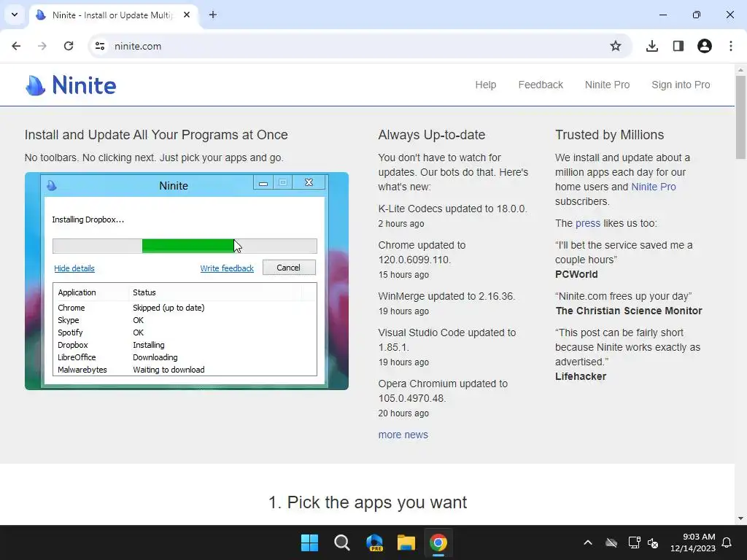Open the Chrome three-dot menu
747x560 pixels.
(731, 46)
